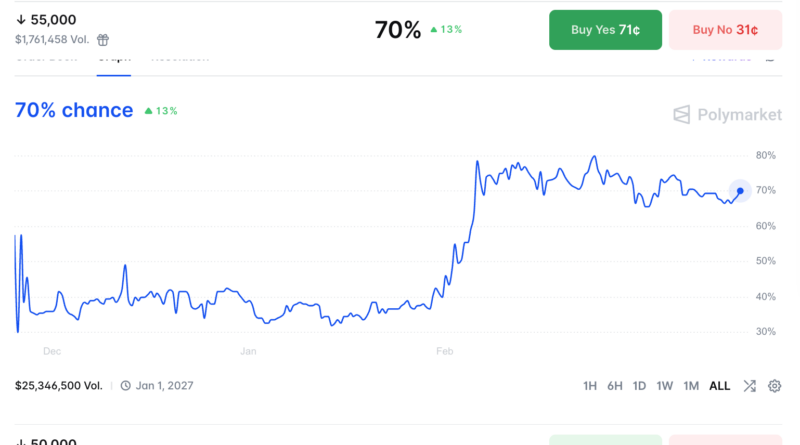Click the green 13% triangle in header

click(x=434, y=30)
